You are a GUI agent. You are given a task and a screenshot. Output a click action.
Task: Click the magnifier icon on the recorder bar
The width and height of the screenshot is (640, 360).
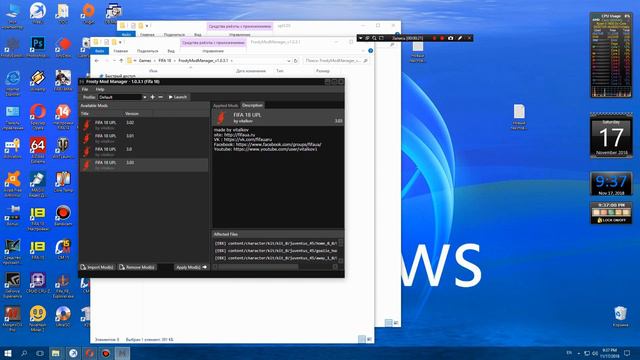pyautogui.click(x=374, y=38)
